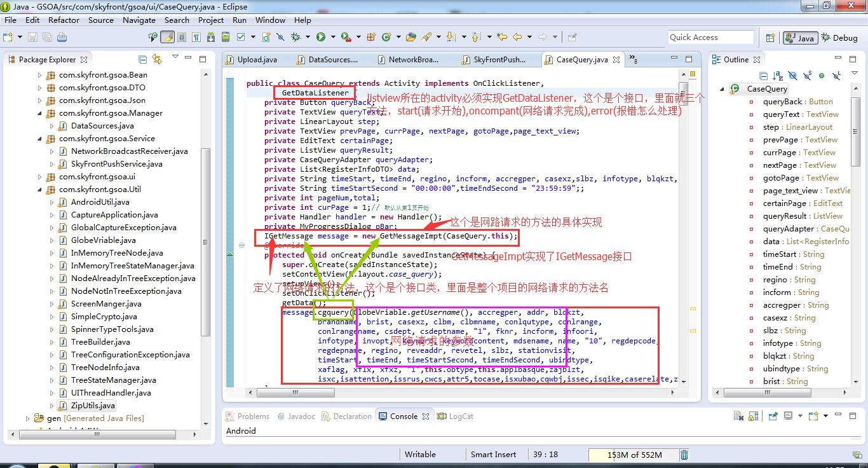This screenshot has height=468, width=868.
Task: Click the External Tools run icon
Action: point(346,37)
